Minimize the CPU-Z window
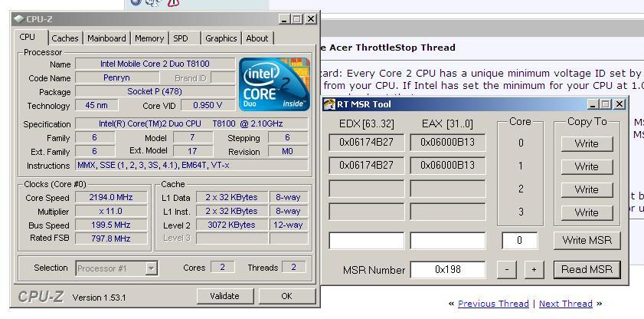 (284, 19)
